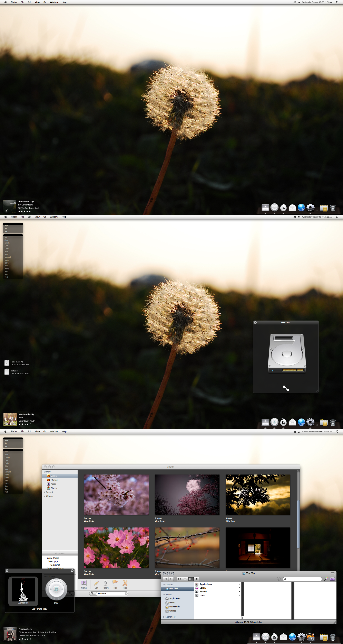Toggle Finder toolbar with the pill button
343x644 pixels.
[x=333, y=573]
